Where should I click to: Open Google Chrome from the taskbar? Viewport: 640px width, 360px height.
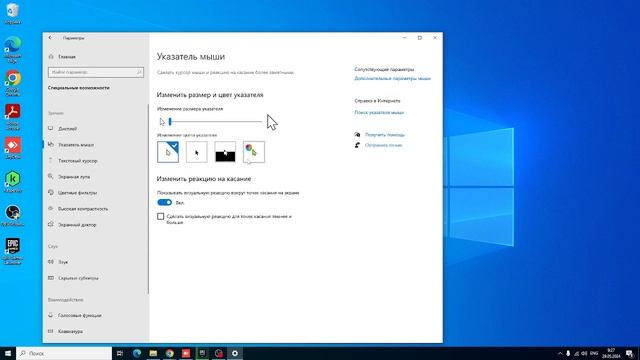[x=169, y=353]
